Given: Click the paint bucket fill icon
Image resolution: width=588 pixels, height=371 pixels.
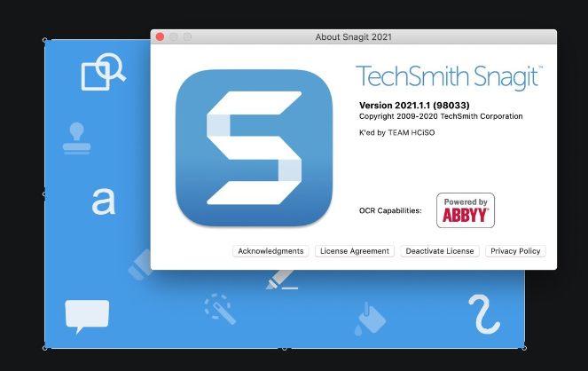Looking at the screenshot, I should (x=370, y=319).
